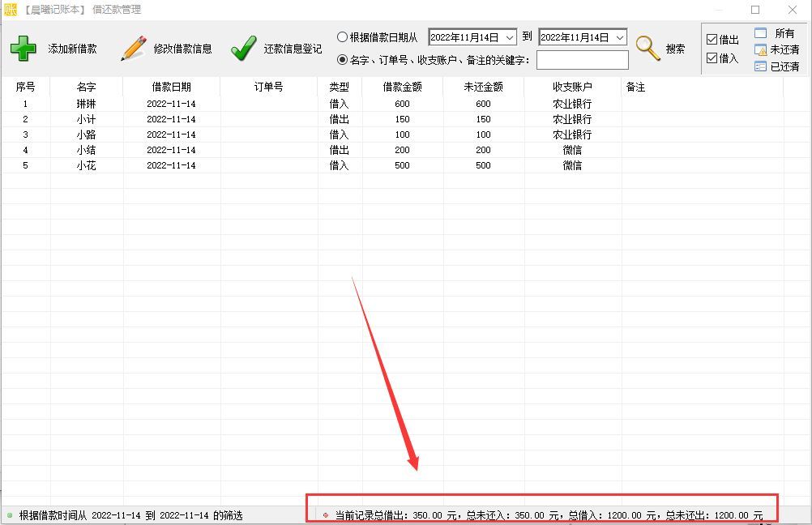The height and width of the screenshot is (525, 812).
Task: Uncheck the 借入 checkbox
Action: pyautogui.click(x=712, y=58)
